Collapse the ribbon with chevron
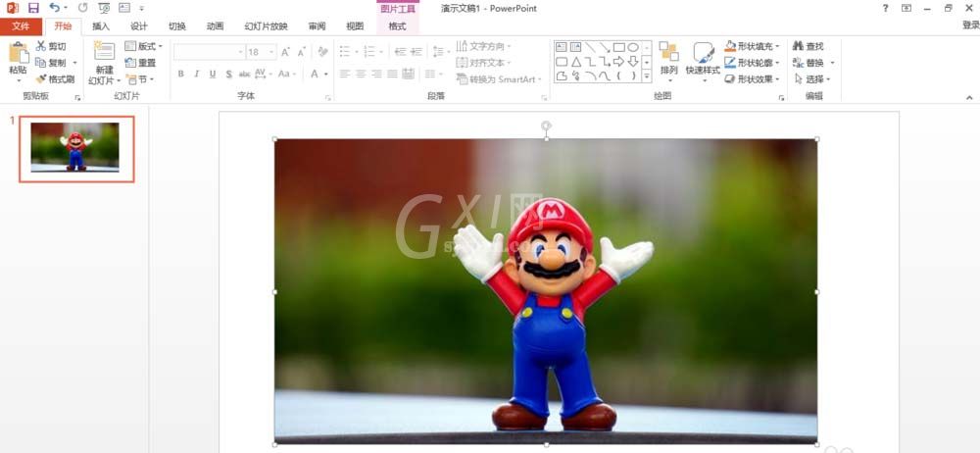The image size is (980, 453). [969, 97]
